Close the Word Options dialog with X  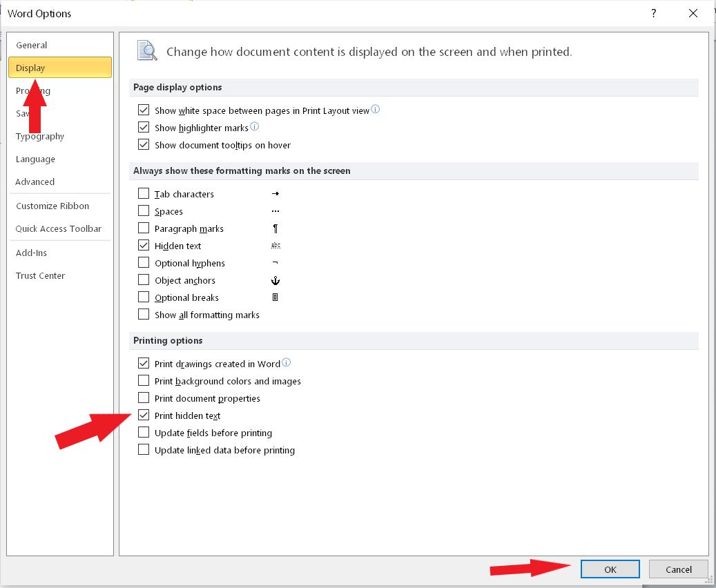pyautogui.click(x=693, y=13)
